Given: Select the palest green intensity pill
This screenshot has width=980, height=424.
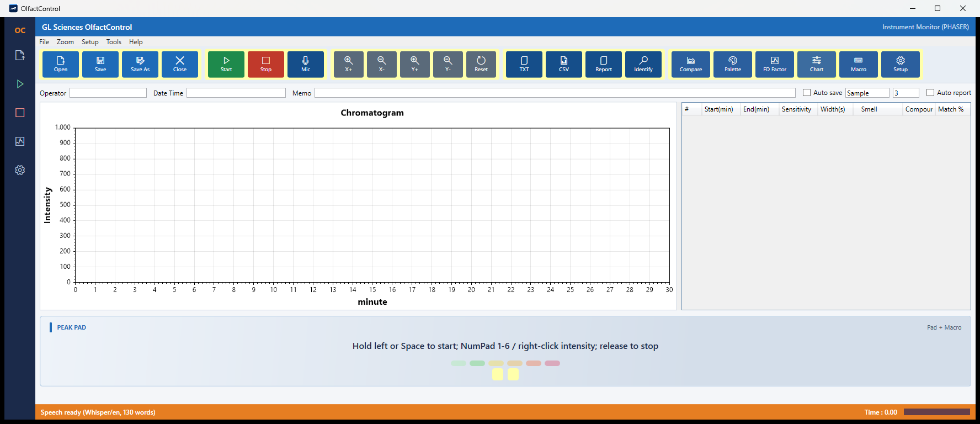Looking at the screenshot, I should 459,363.
